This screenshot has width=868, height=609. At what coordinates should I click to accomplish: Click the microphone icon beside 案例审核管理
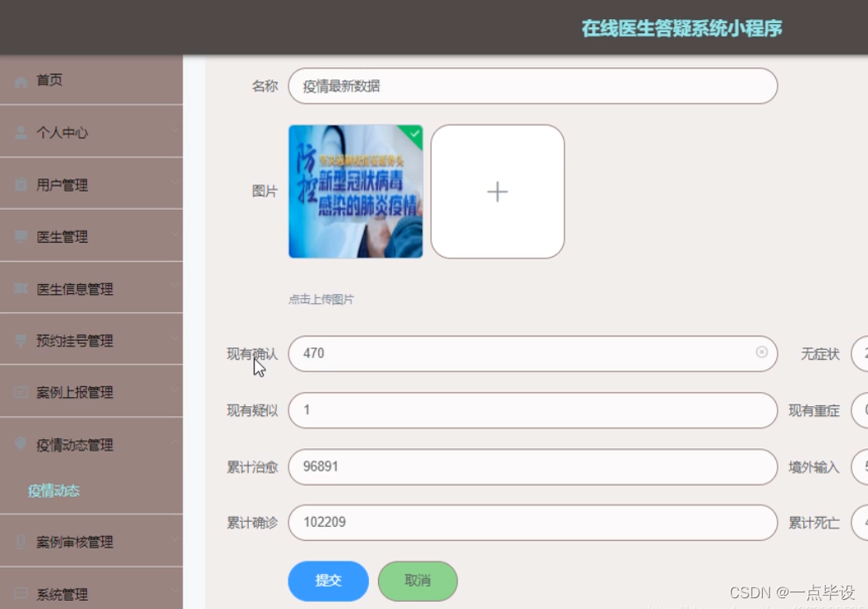click(x=22, y=542)
